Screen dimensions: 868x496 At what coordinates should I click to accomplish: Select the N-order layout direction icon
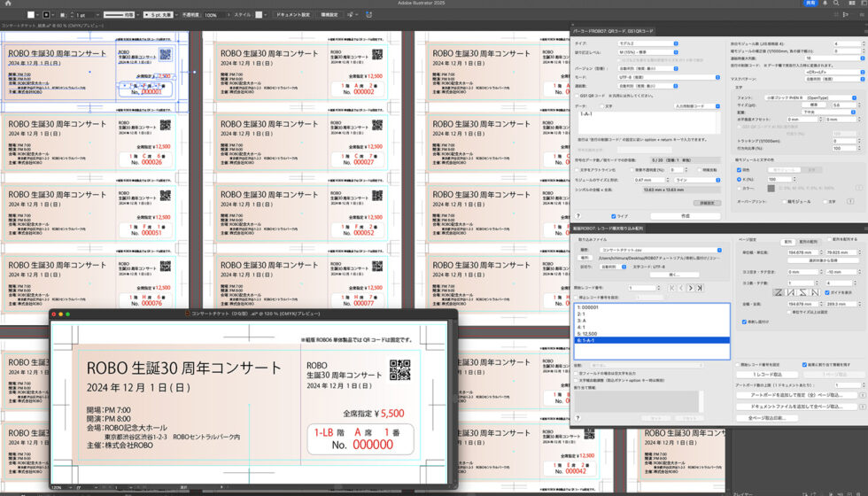[815, 292]
